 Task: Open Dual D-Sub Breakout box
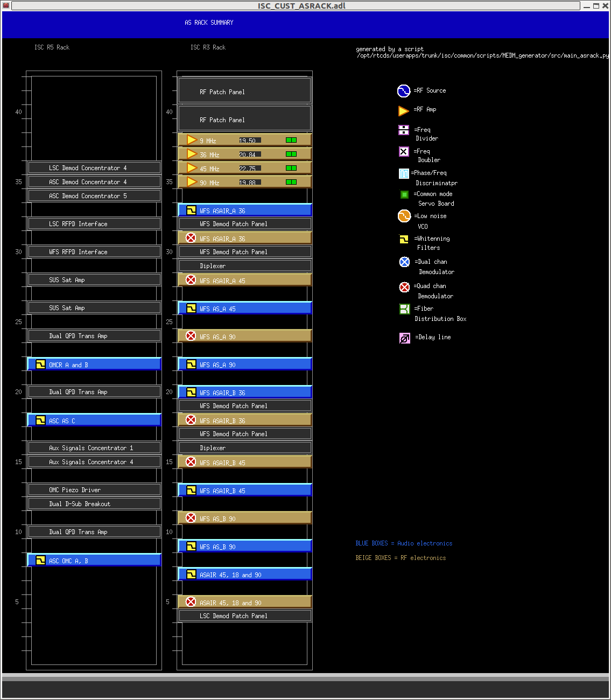click(x=94, y=503)
